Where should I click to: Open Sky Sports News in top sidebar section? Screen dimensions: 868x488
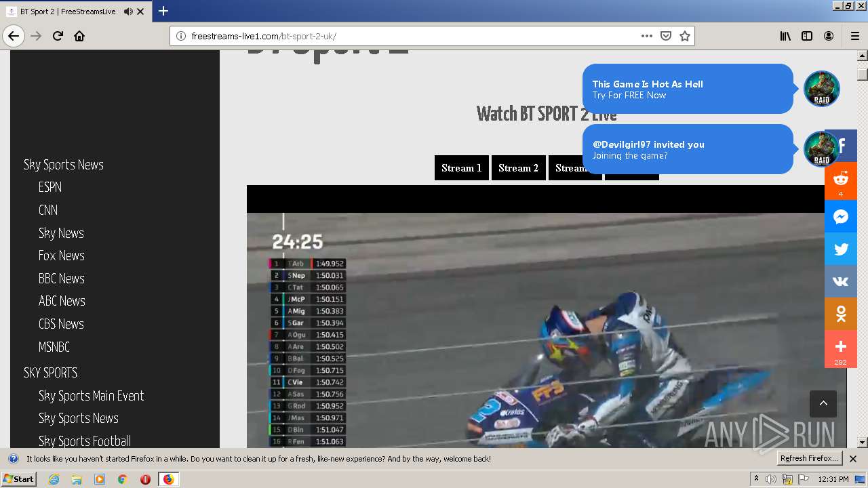[64, 165]
